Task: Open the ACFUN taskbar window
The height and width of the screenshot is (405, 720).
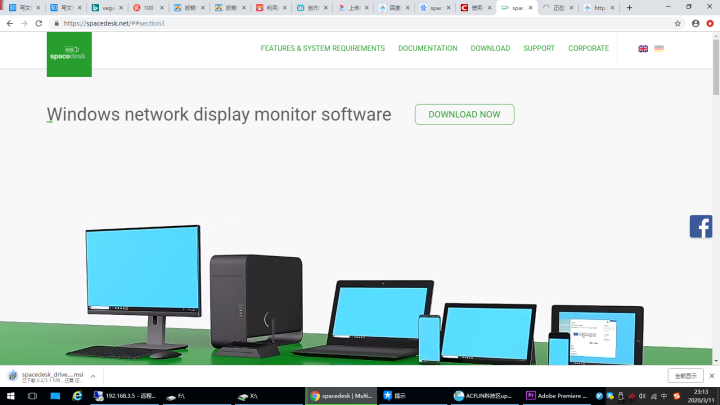Action: click(x=484, y=396)
